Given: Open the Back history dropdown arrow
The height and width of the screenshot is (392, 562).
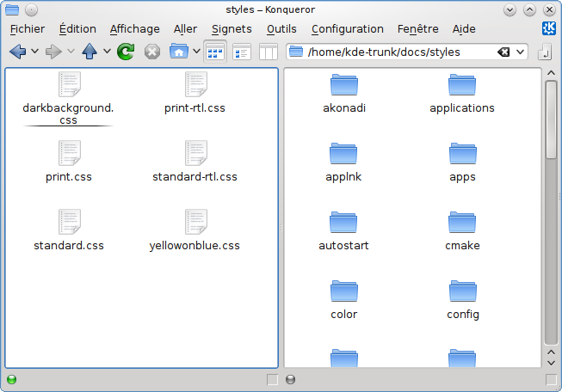Looking at the screenshot, I should coord(34,52).
